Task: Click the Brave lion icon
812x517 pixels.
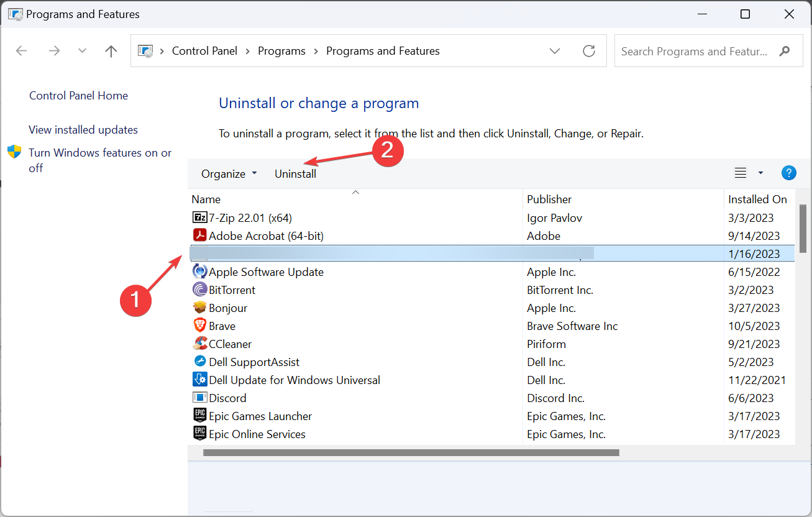Action: pos(199,326)
